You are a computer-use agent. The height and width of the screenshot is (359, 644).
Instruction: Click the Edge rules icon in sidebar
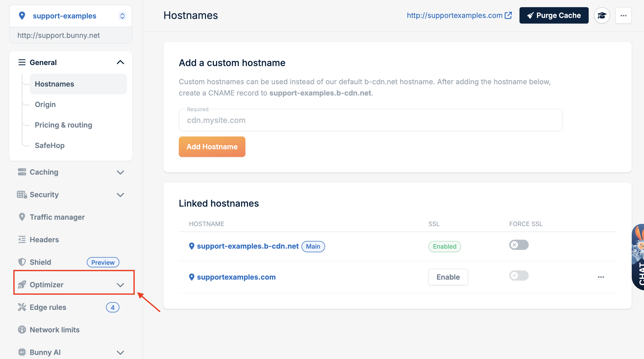click(22, 307)
